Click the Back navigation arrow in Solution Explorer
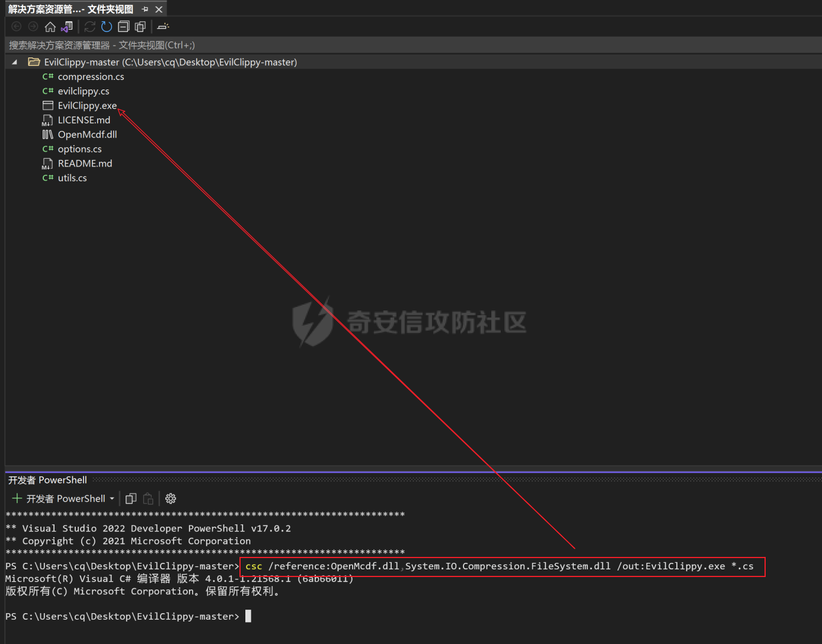822x644 pixels. 17,27
